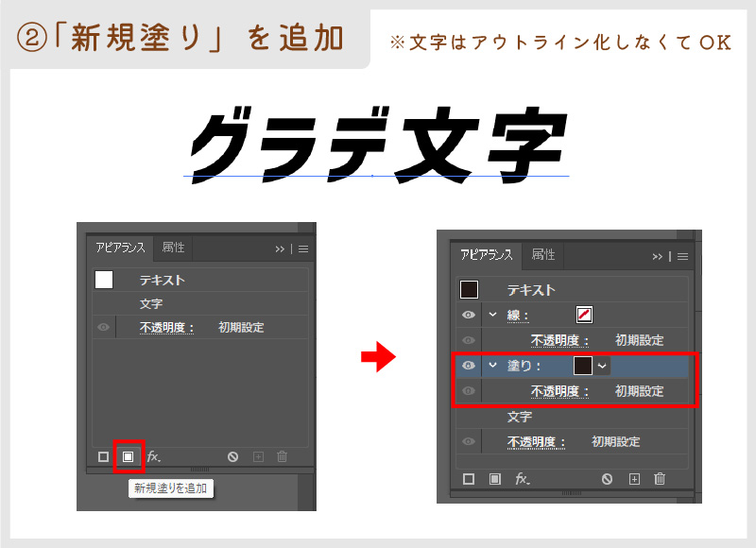This screenshot has height=548, width=756.
Task: Click Add New Fill icon in left panel
Action: pyautogui.click(x=128, y=456)
